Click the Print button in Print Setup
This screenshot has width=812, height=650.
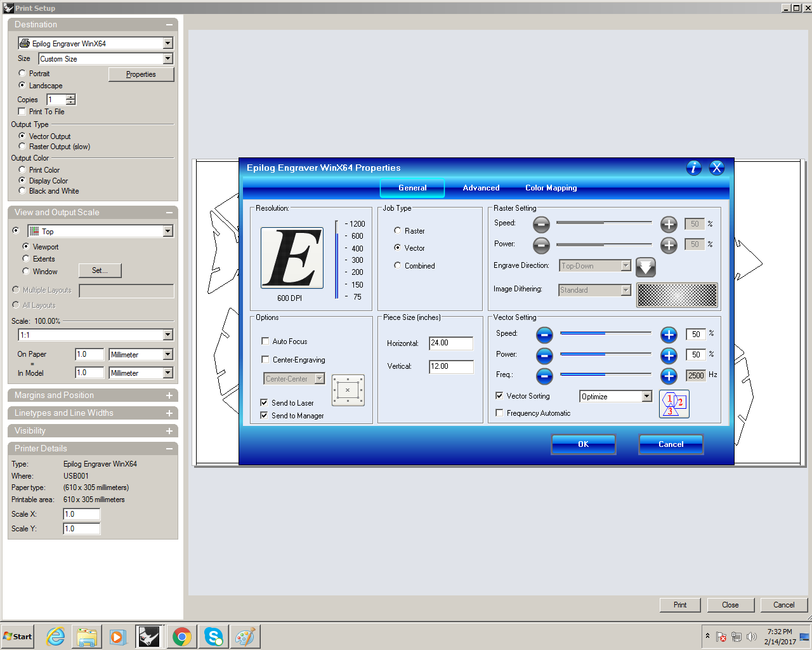tap(680, 605)
